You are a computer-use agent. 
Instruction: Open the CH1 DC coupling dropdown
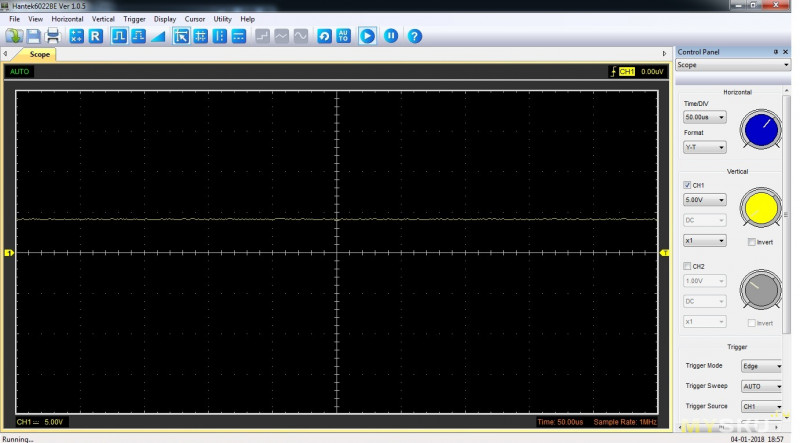click(705, 220)
